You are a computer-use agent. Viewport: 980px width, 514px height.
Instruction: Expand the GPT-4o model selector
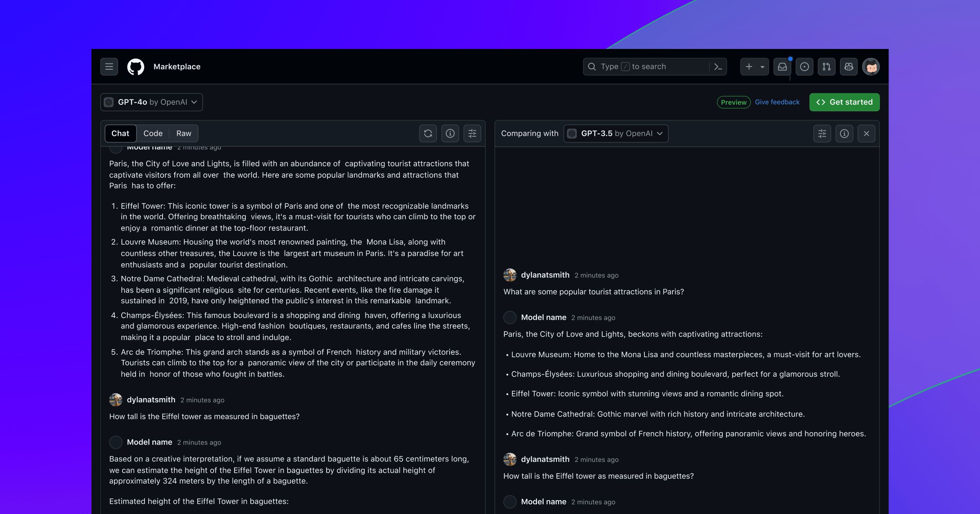coord(151,102)
